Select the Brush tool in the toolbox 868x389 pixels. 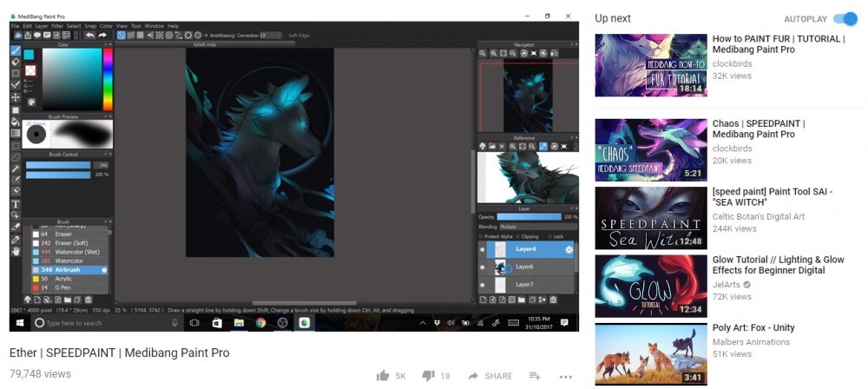click(x=16, y=50)
